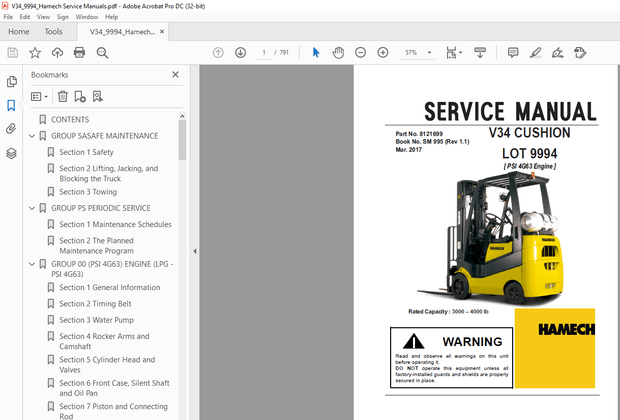Viewport: 620px width, 420px height.
Task: Activate the Selection arrow tool
Action: coord(316,53)
